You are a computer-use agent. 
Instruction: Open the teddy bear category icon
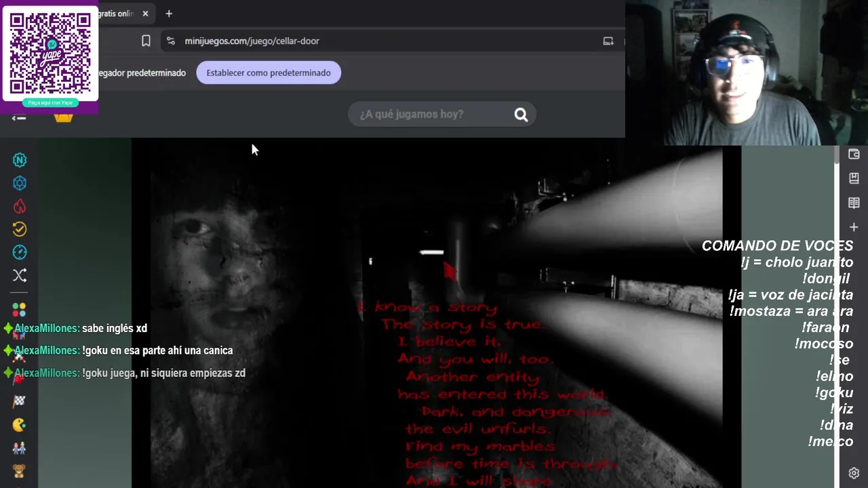pyautogui.click(x=19, y=471)
